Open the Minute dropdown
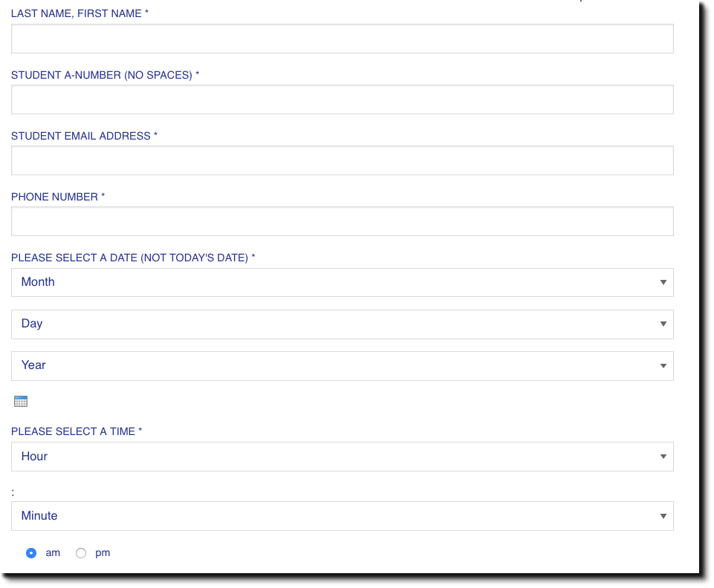Image resolution: width=714 pixels, height=588 pixels. pos(342,515)
